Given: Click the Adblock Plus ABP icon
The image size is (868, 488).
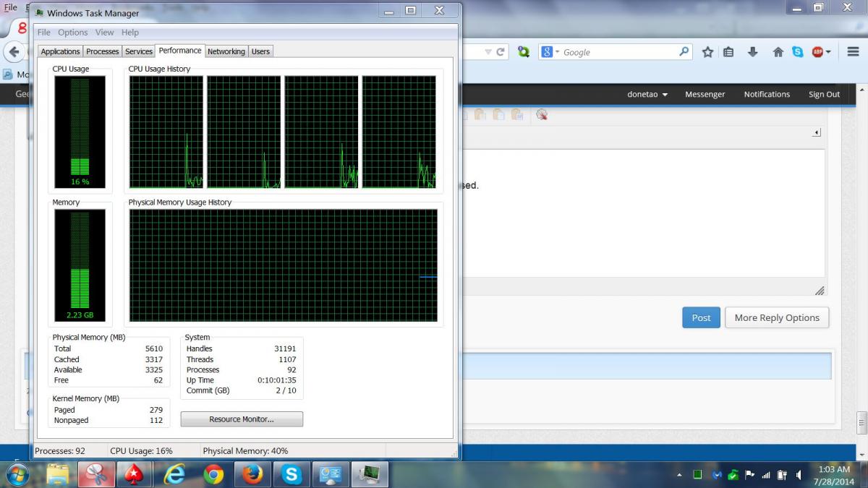Looking at the screenshot, I should coord(817,52).
